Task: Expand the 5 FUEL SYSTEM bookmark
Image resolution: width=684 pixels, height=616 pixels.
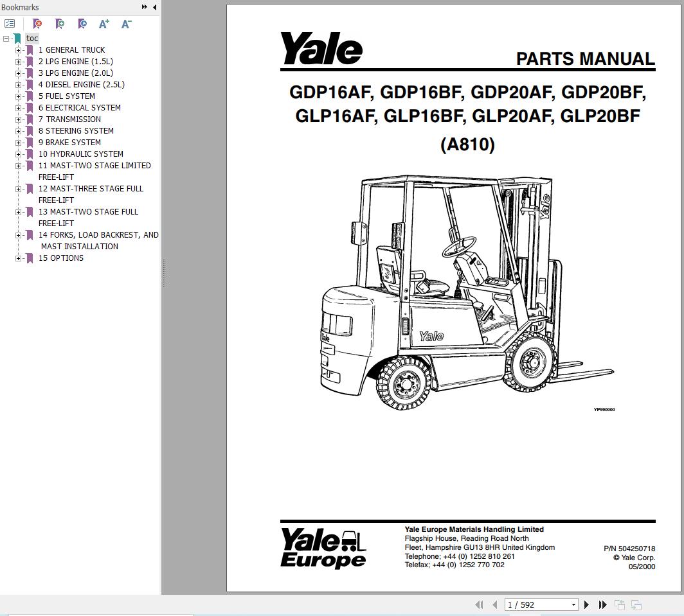Action: (x=18, y=96)
